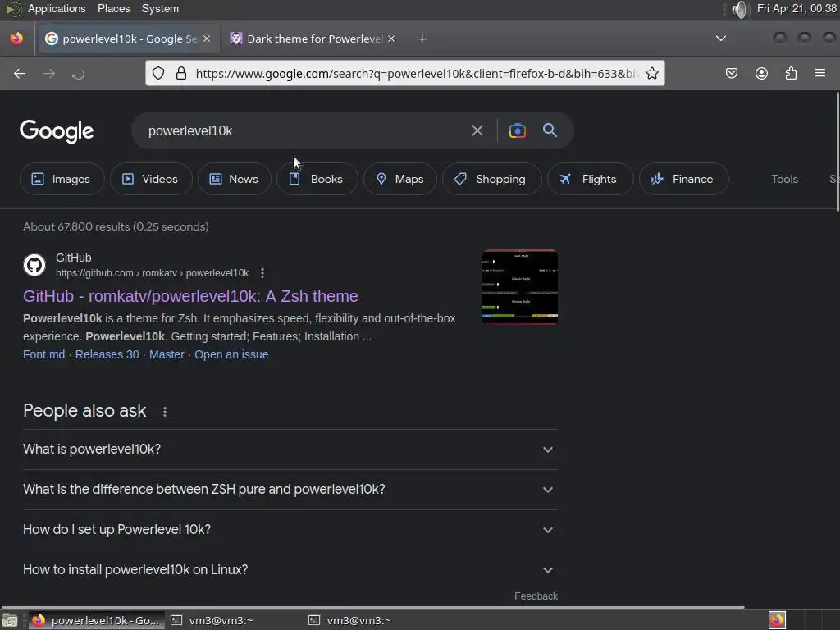Open first vm3@vm3:~ terminal in taskbar
Viewport: 840px width, 630px height.
point(212,620)
